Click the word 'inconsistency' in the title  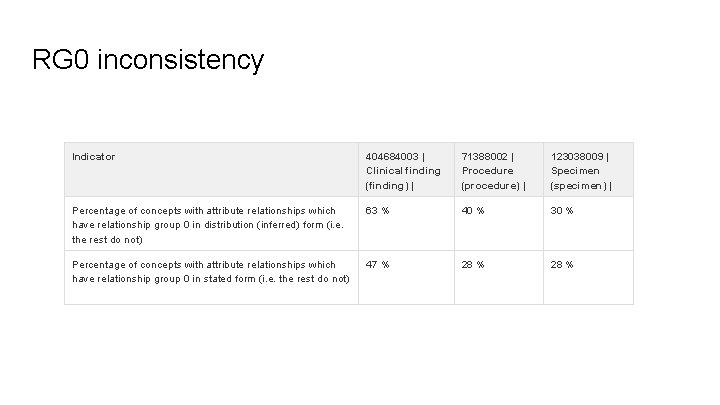[180, 60]
